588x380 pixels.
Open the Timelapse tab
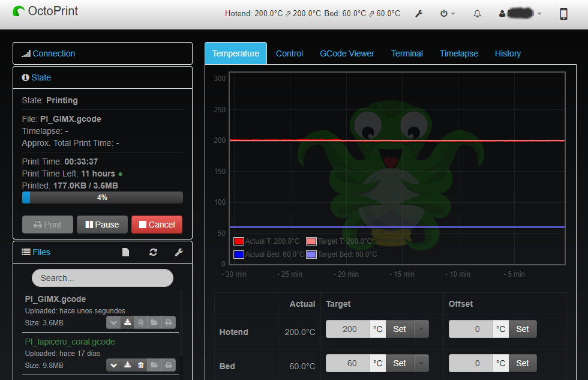(x=458, y=53)
